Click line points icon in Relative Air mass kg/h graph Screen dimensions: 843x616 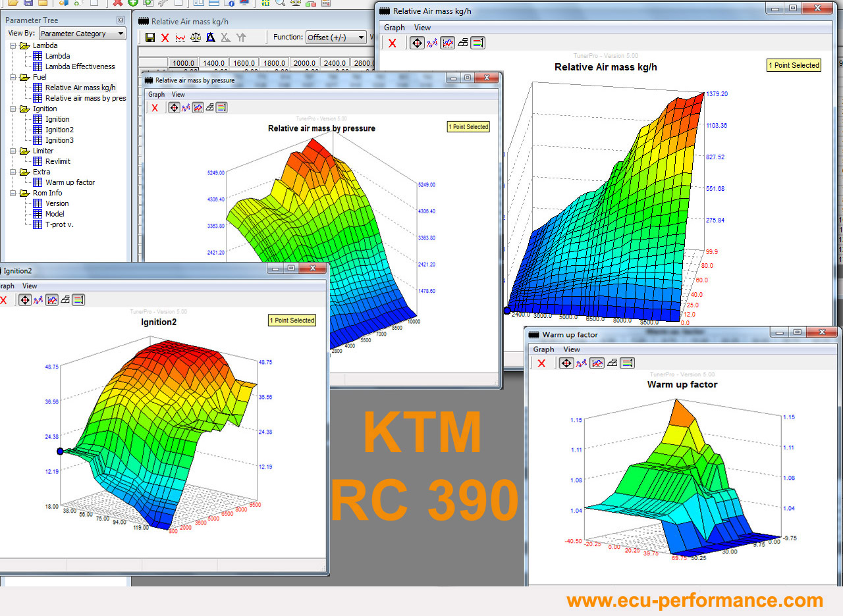tap(432, 43)
